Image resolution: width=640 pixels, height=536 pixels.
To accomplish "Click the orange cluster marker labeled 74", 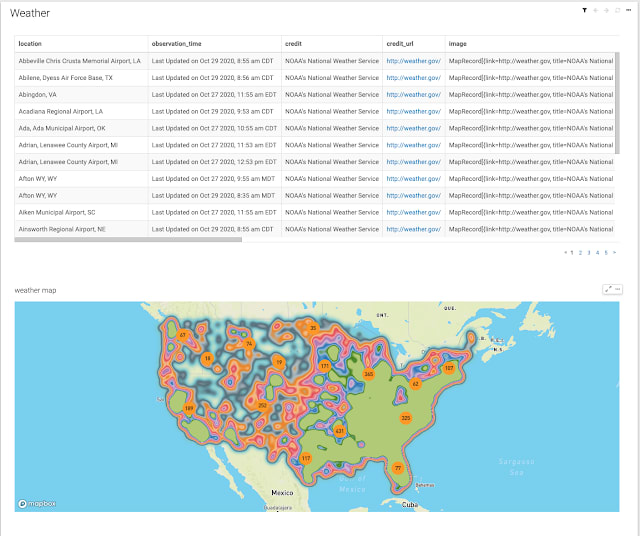I will point(249,344).
